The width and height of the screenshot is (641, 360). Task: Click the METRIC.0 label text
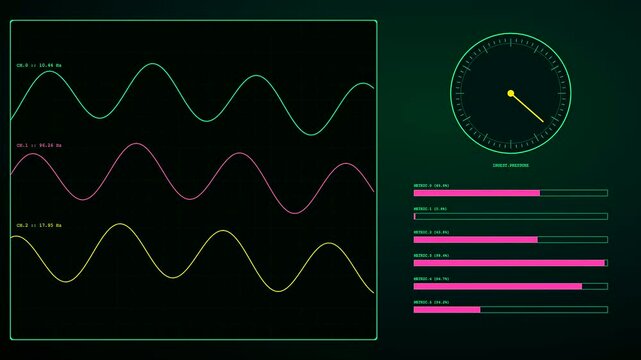(431, 186)
